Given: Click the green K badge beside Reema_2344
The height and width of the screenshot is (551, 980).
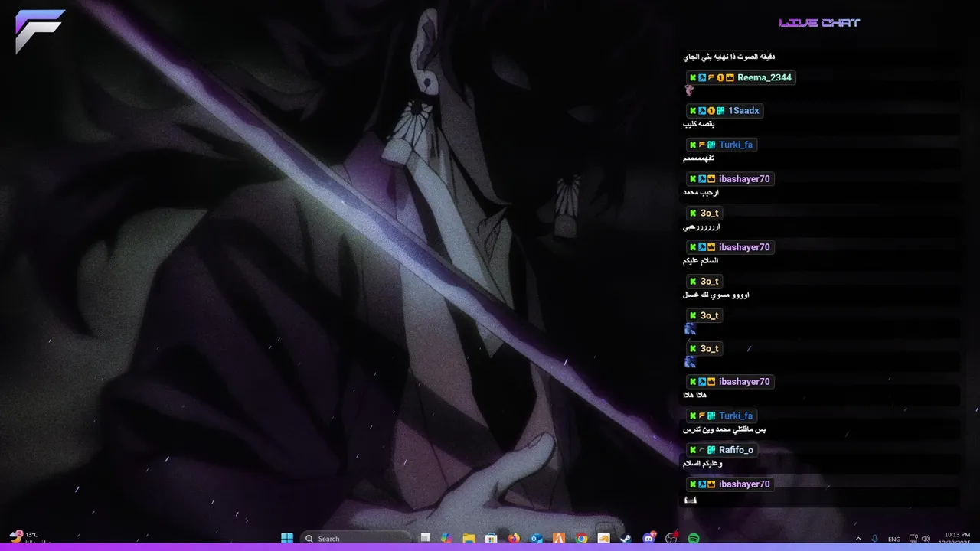Looking at the screenshot, I should point(693,77).
